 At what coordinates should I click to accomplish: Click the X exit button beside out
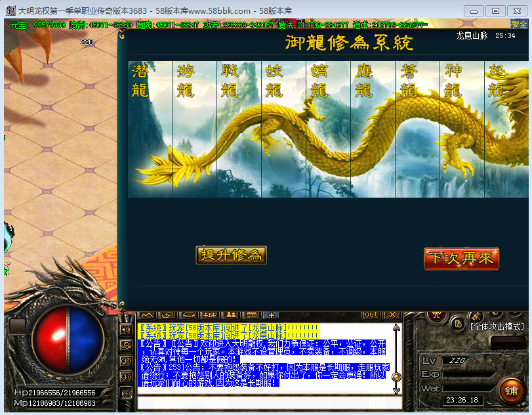(392, 315)
